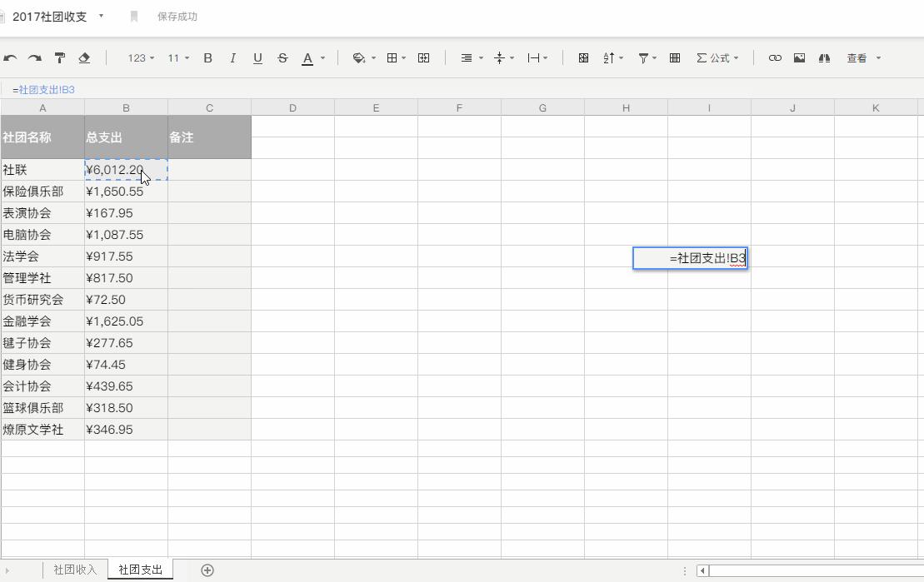
Task: Select column B header
Action: click(x=126, y=107)
